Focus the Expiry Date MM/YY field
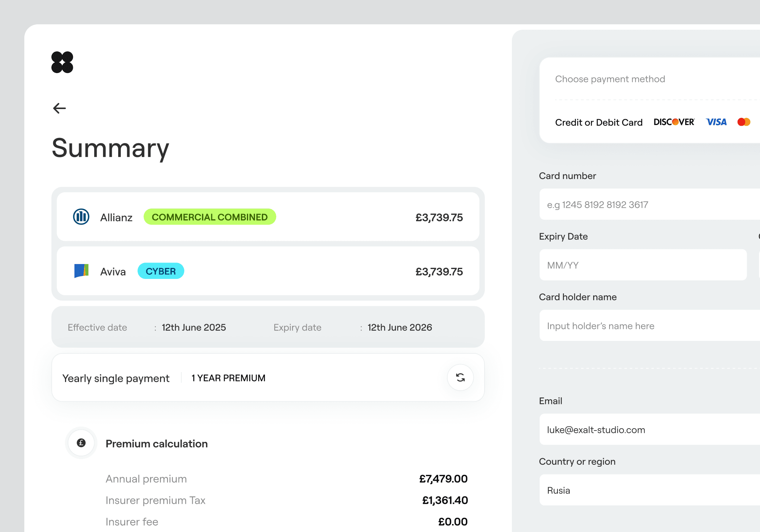The height and width of the screenshot is (532, 760). click(x=643, y=265)
